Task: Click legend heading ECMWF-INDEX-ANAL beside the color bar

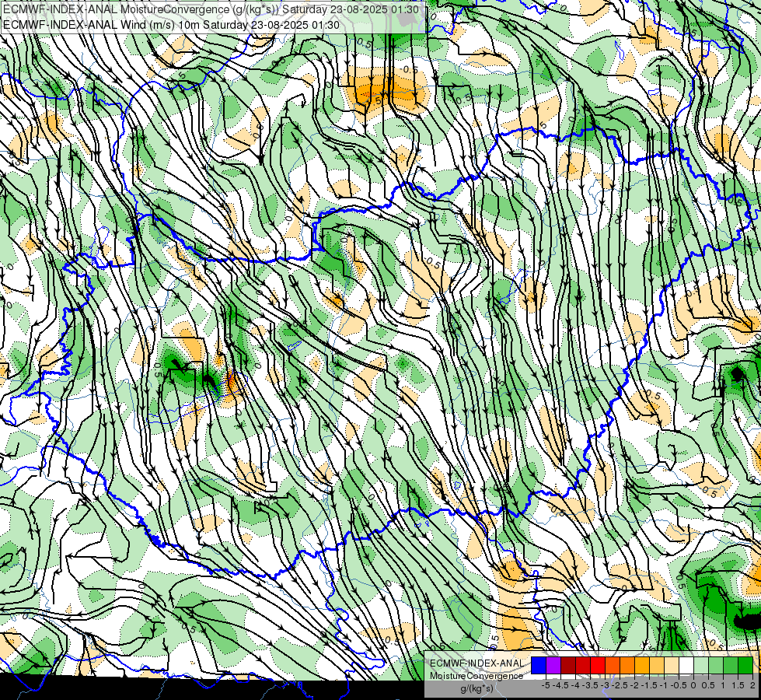Action: [x=476, y=663]
